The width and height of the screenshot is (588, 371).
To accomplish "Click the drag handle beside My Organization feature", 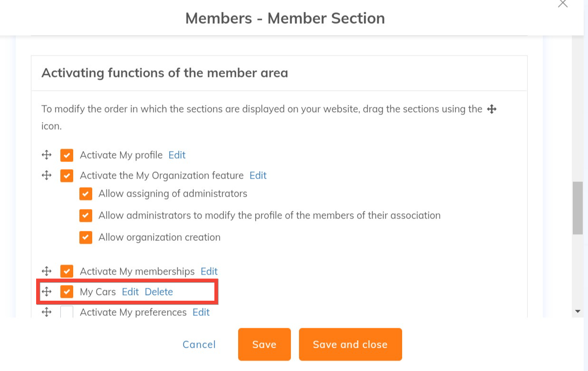I will [47, 175].
